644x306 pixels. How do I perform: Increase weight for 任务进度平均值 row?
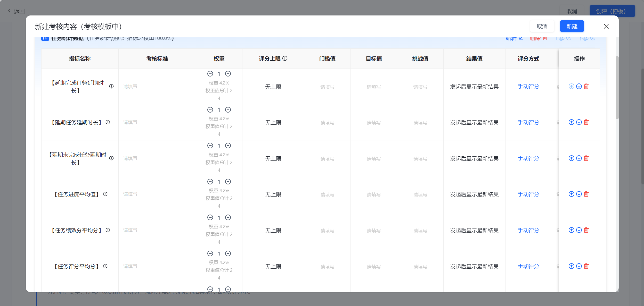[x=228, y=182]
